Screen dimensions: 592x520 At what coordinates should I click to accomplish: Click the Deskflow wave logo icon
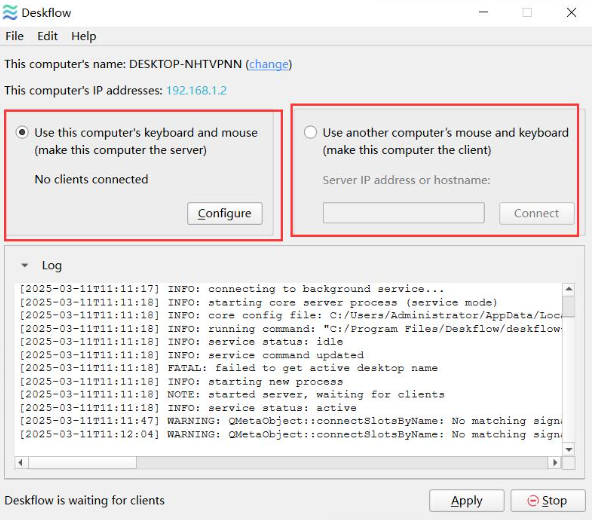click(x=10, y=12)
